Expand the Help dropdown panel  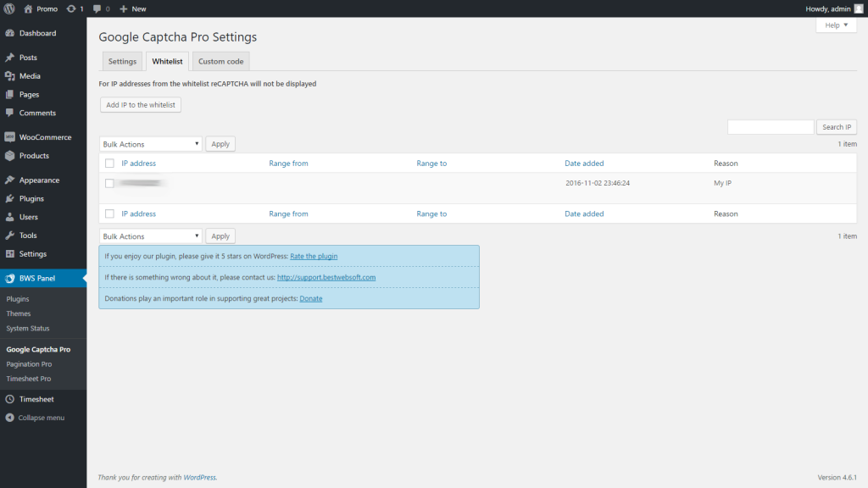[x=836, y=25]
